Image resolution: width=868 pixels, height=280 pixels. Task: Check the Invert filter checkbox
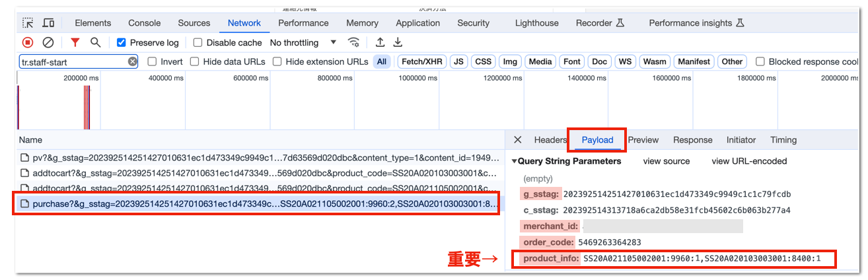(152, 61)
